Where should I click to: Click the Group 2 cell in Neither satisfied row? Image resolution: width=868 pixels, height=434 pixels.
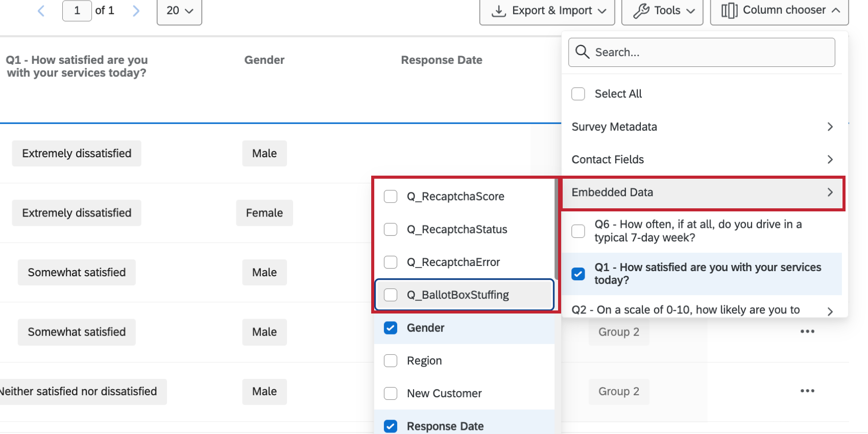tap(619, 392)
